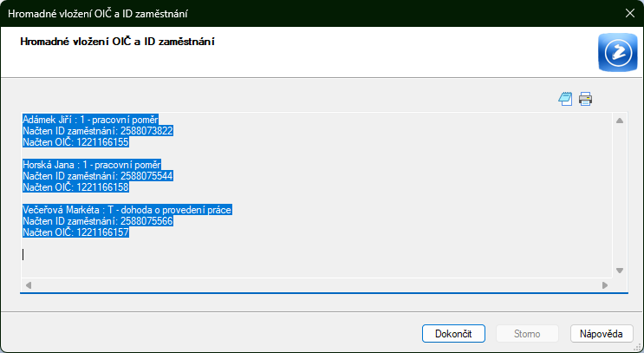Click the Večeřová Markéta log line
The image size is (644, 353).
128,210
